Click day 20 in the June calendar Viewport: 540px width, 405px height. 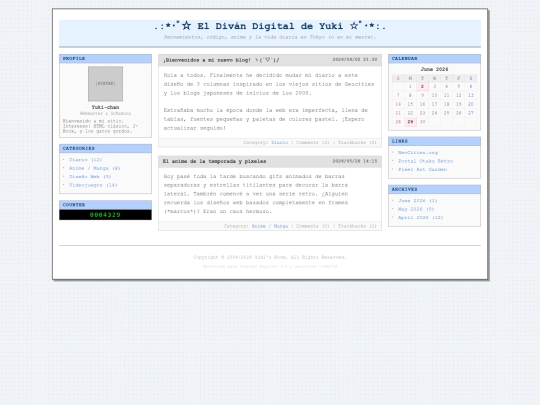[x=471, y=104]
